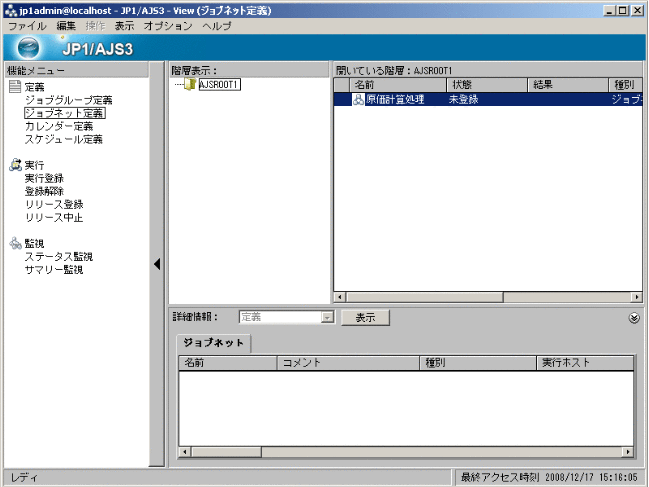Open カレンダー定義 in function menu

(x=59, y=126)
